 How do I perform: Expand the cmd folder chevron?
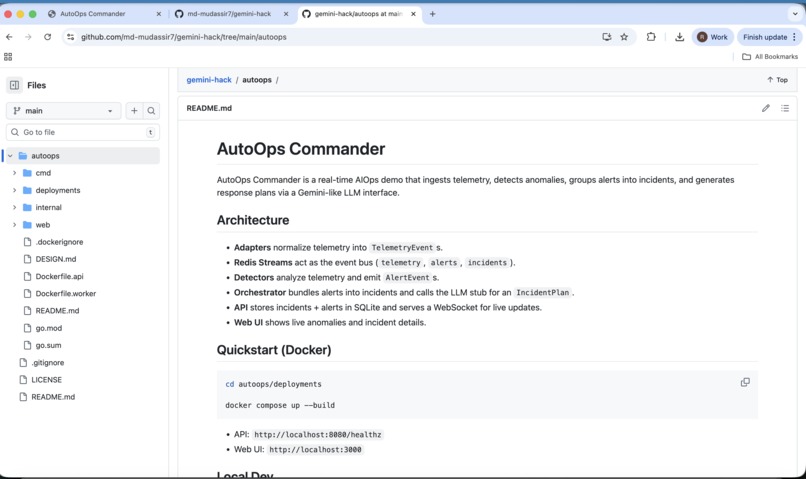tap(14, 173)
